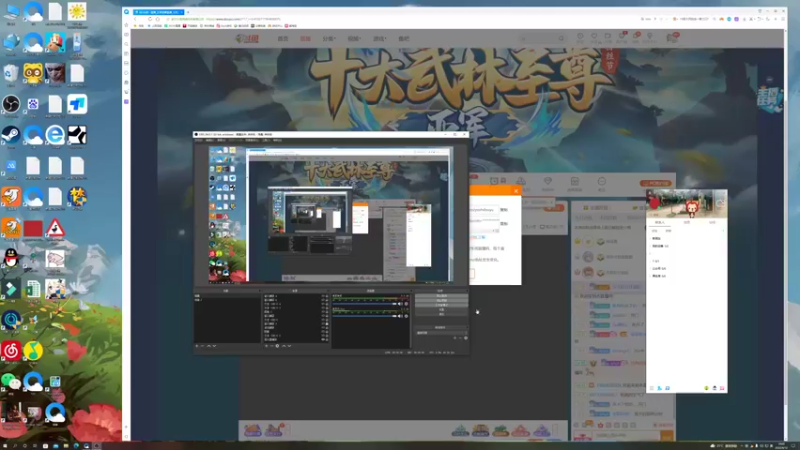Click the QQ window avatar

[x=655, y=204]
